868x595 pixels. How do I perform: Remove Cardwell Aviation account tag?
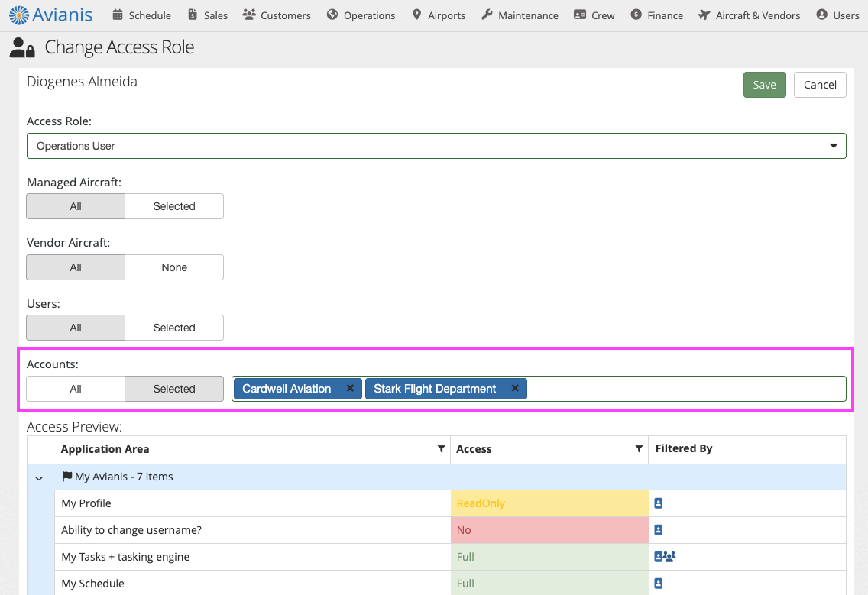[350, 388]
